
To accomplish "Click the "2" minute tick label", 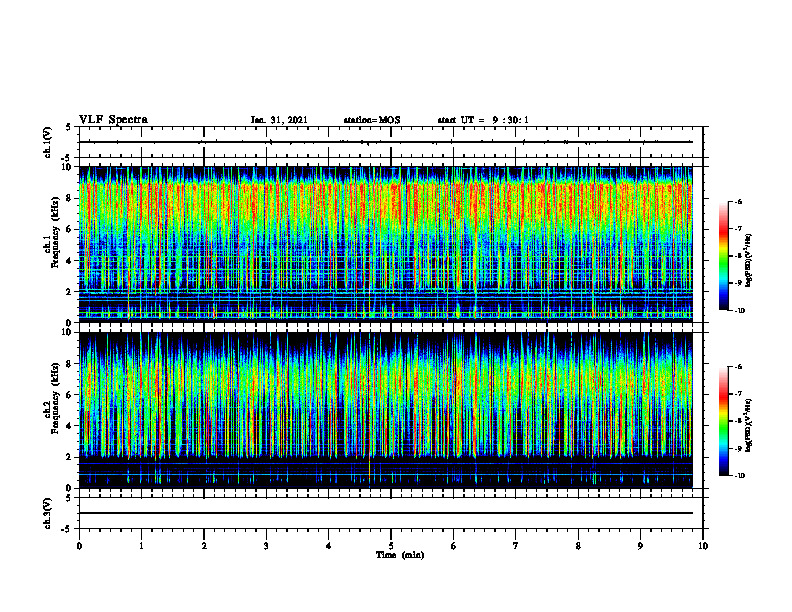I will tap(204, 546).
